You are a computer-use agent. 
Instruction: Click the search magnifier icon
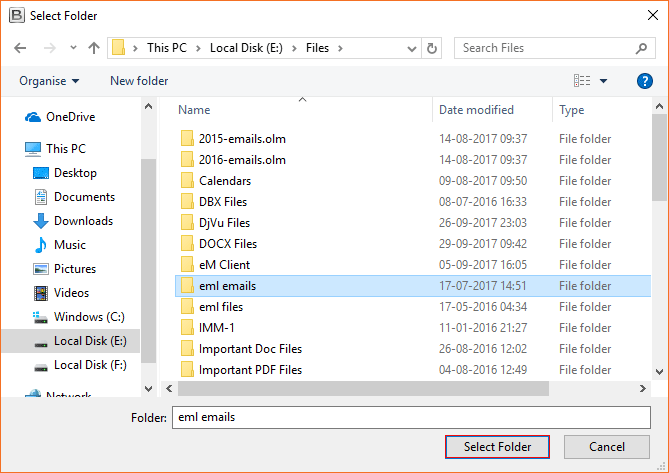641,48
